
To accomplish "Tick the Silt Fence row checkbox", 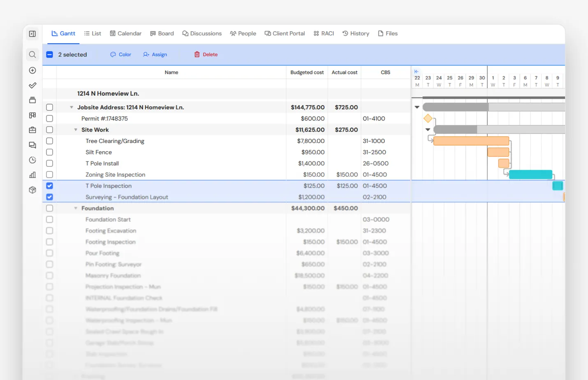I will coord(49,152).
